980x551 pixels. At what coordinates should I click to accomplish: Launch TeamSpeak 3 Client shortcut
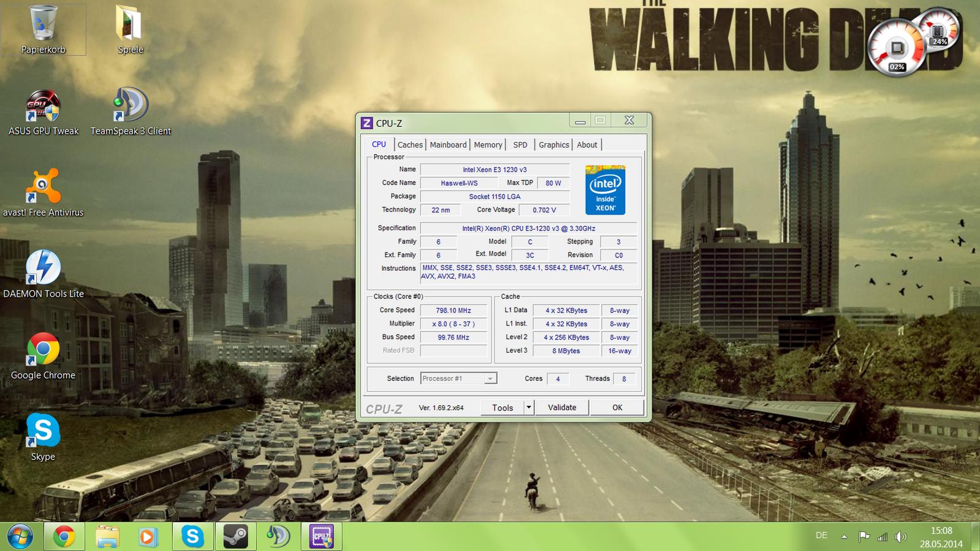[x=131, y=113]
